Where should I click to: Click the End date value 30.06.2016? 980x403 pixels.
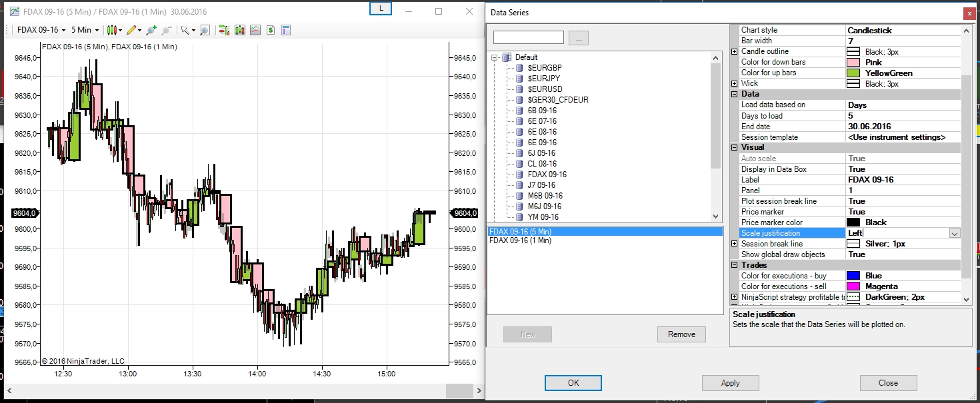pyautogui.click(x=903, y=127)
